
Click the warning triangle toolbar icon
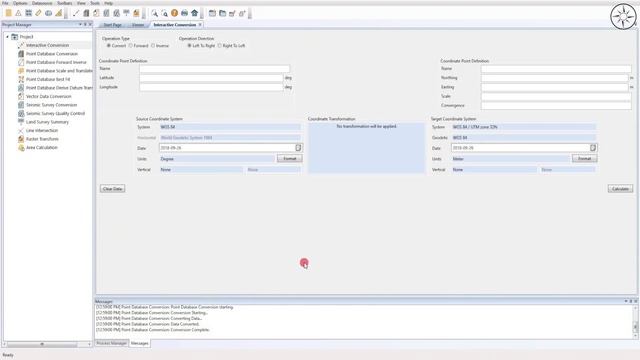tap(18, 13)
